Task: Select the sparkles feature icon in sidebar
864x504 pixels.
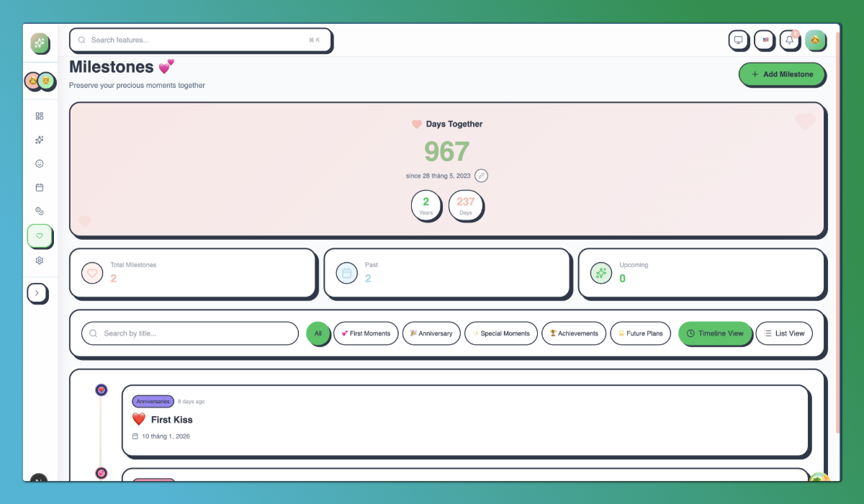Action: click(40, 140)
